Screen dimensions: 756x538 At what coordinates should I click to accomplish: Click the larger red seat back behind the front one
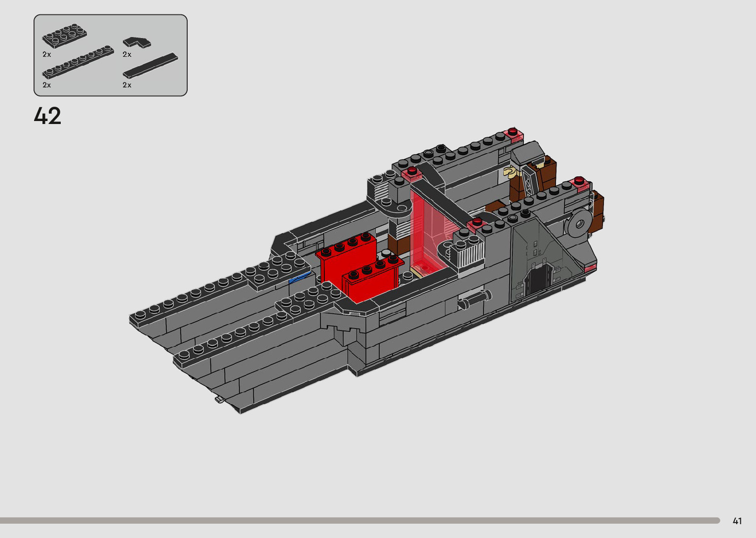pos(345,258)
